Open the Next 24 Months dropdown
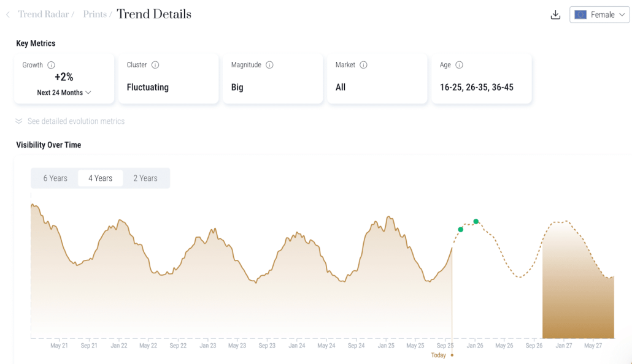Image resolution: width=632 pixels, height=364 pixels. [64, 93]
